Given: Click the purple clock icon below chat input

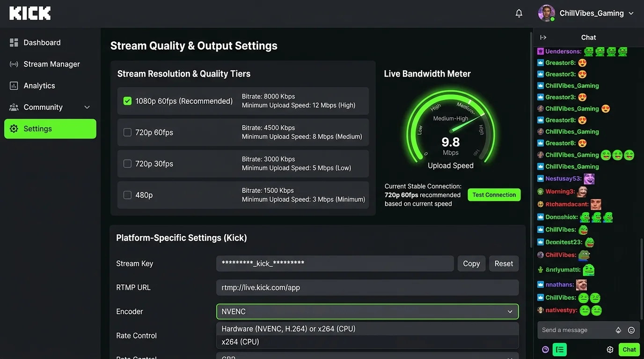Looking at the screenshot, I should [x=545, y=349].
